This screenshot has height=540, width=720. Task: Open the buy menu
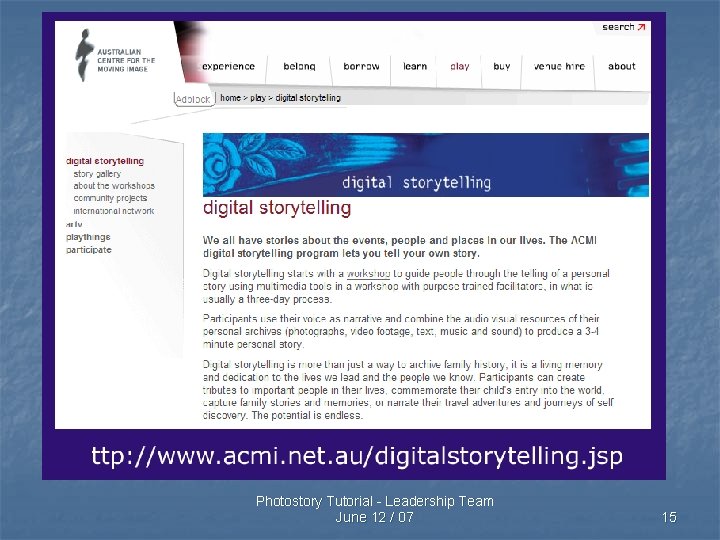pos(501,67)
